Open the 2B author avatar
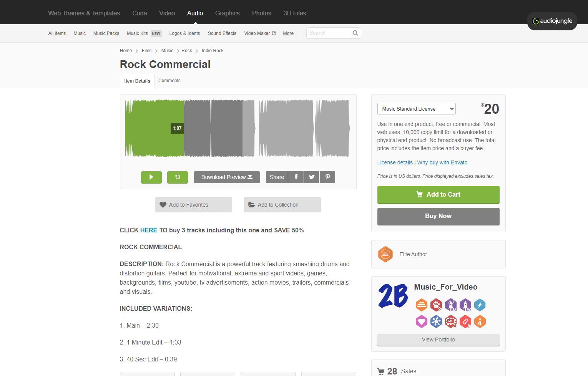588x376 pixels. coord(393,296)
